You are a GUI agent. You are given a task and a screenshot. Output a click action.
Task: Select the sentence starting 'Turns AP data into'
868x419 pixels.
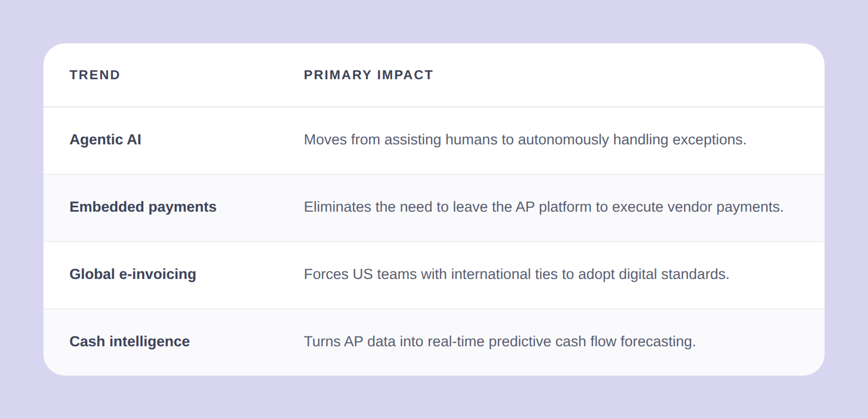pyautogui.click(x=500, y=341)
